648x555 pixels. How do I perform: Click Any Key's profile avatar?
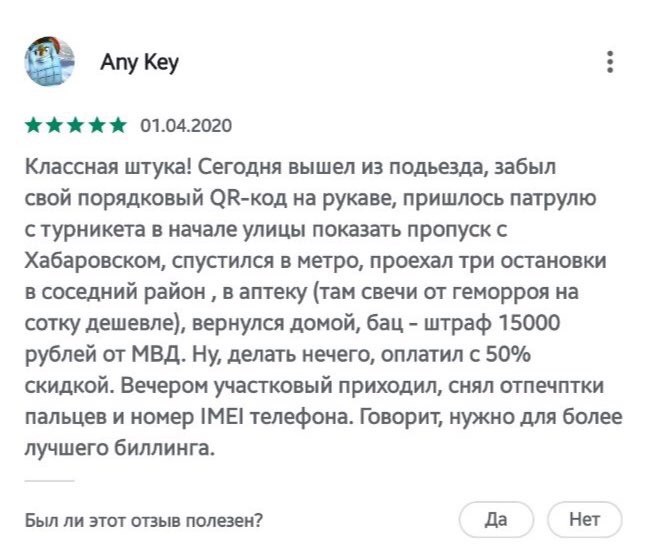(49, 62)
